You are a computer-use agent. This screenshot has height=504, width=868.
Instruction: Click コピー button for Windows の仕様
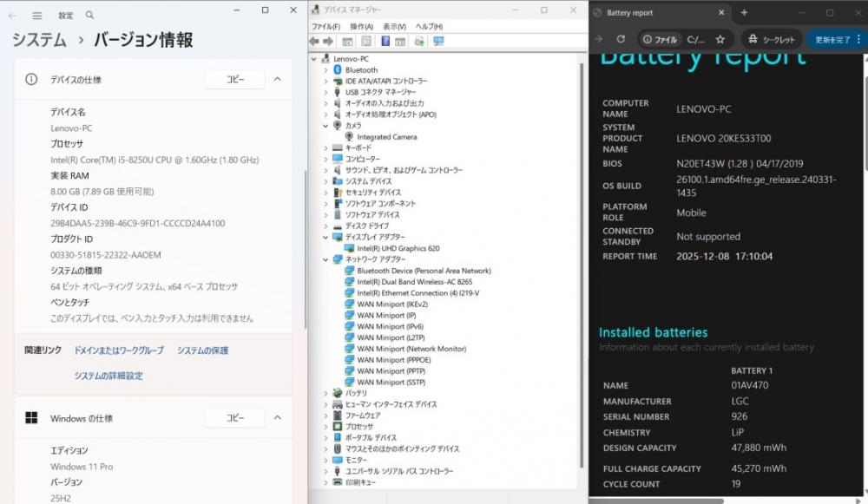[235, 418]
